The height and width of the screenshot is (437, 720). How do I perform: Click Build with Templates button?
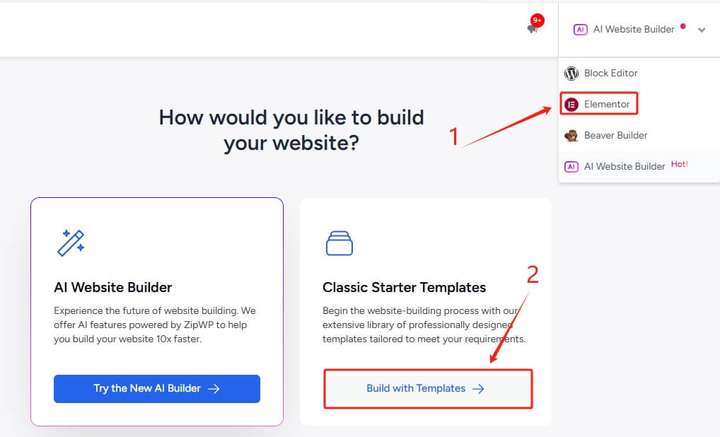point(428,389)
